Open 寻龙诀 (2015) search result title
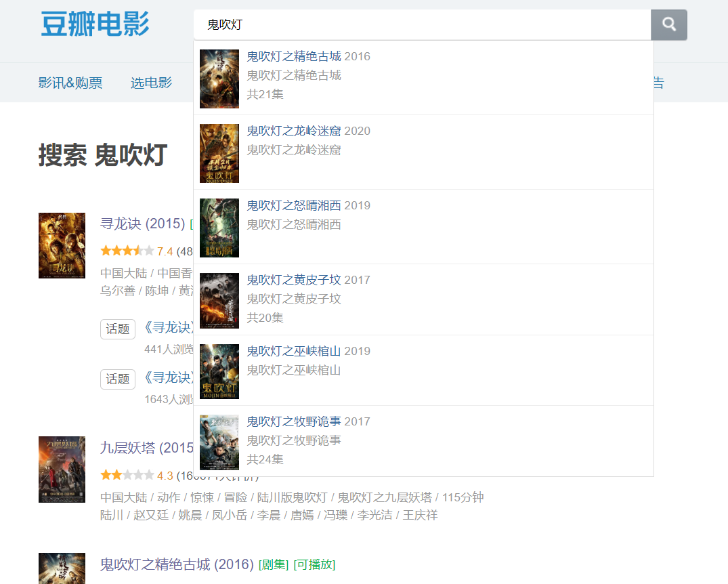 pos(142,224)
